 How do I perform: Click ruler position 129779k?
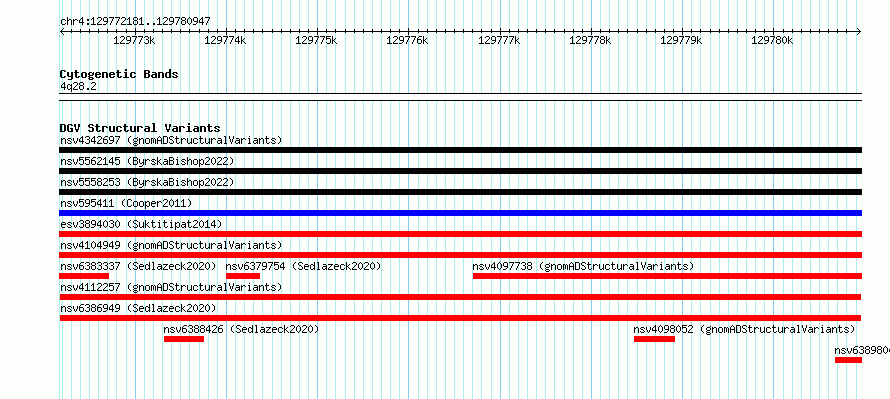[681, 41]
